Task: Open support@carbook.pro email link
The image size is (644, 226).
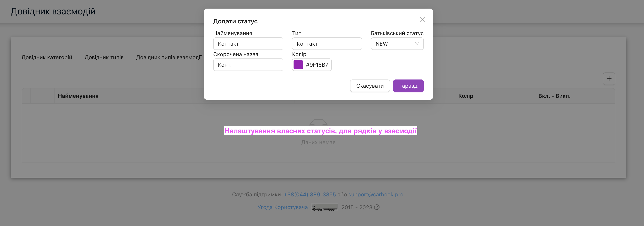Action: point(376,194)
